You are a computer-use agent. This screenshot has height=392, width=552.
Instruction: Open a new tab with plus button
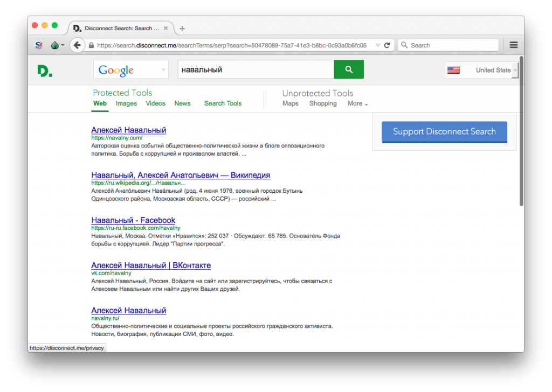[182, 29]
